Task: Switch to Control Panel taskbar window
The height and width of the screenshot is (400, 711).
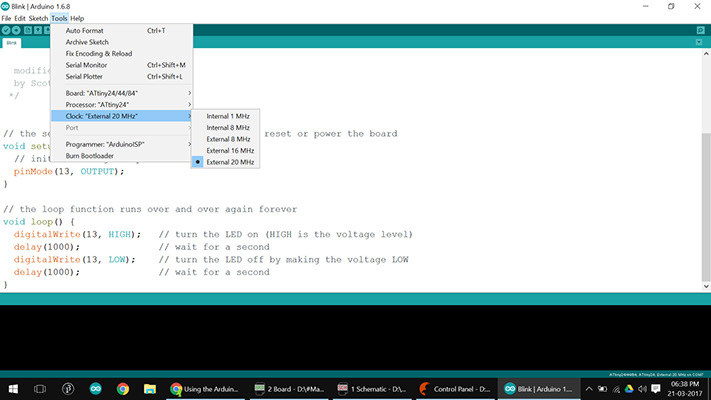Action: tap(456, 389)
